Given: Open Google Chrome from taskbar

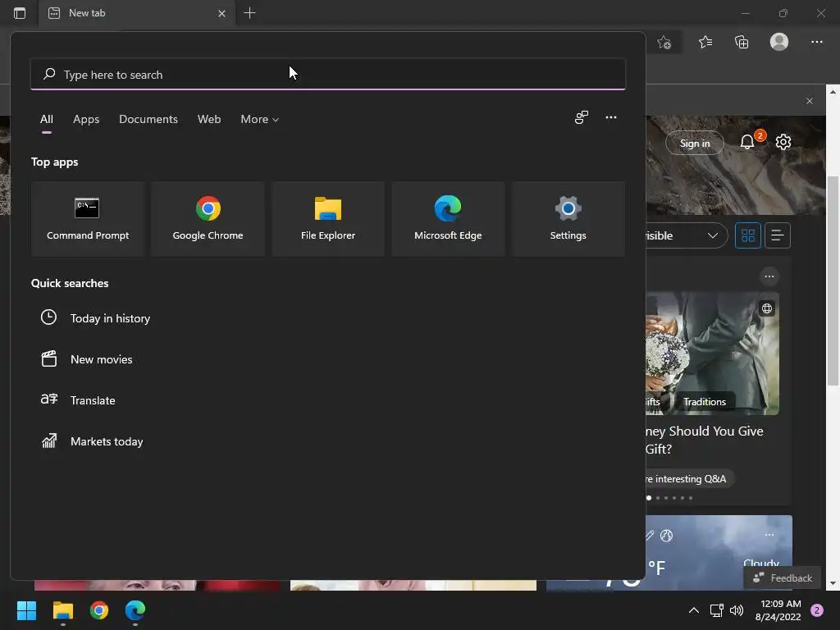Looking at the screenshot, I should tap(99, 610).
